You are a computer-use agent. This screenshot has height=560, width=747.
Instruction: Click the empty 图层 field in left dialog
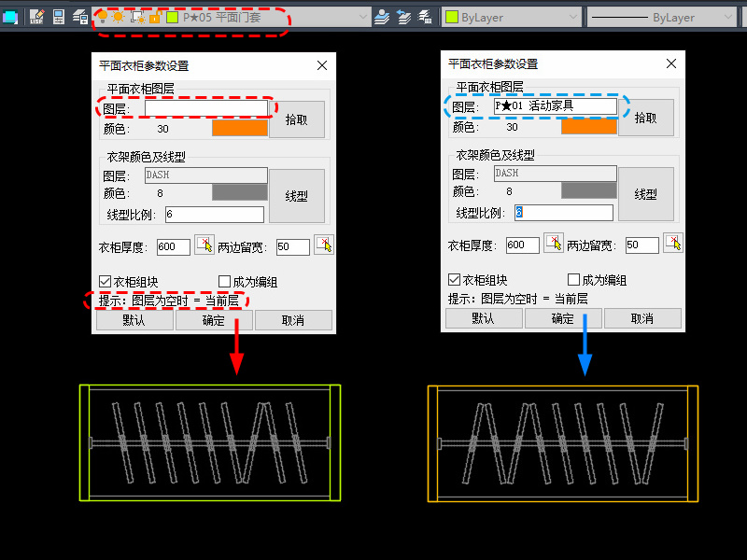[x=206, y=108]
